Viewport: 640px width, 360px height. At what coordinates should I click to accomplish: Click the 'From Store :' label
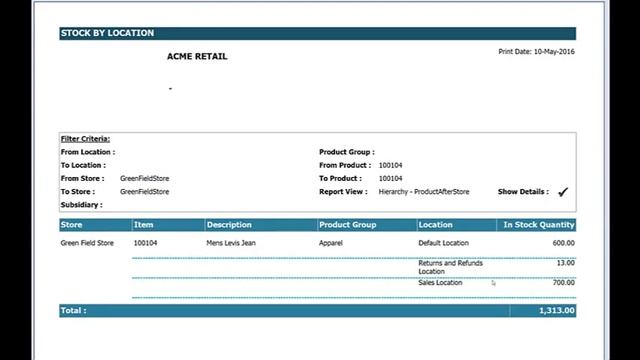tap(82, 178)
